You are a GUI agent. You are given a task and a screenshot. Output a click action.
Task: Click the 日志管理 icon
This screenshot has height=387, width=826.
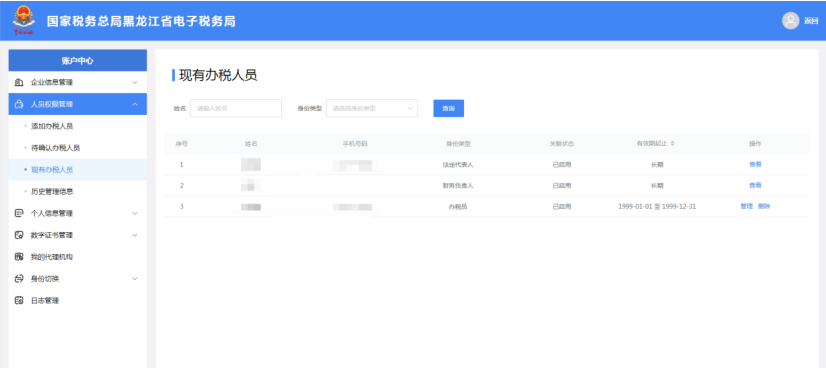click(19, 301)
